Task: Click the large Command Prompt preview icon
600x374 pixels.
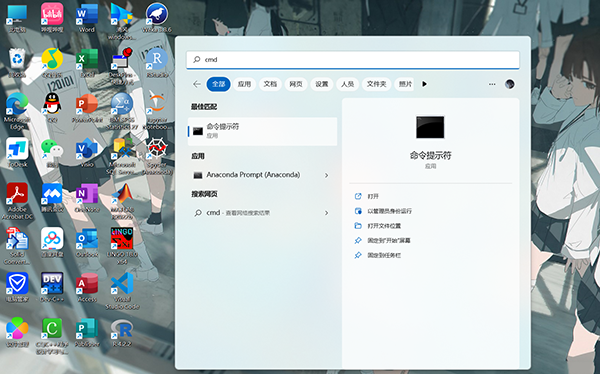Action: tap(430, 127)
